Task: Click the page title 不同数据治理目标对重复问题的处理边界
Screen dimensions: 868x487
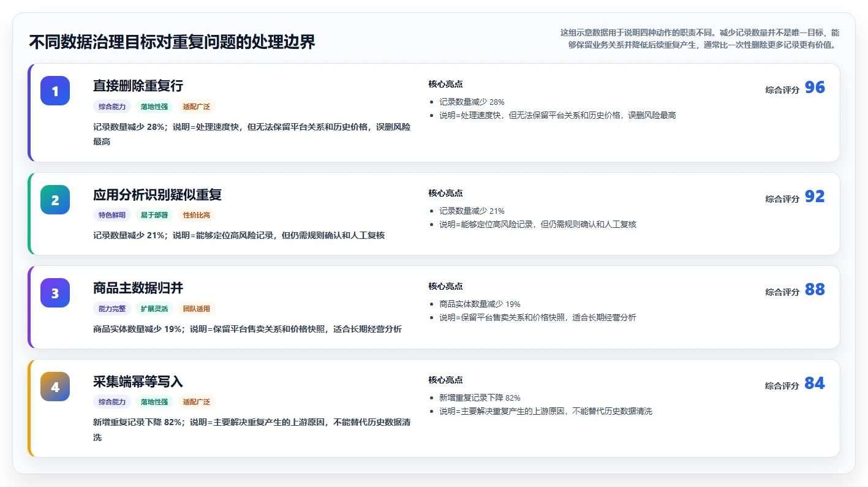Action: pos(172,42)
